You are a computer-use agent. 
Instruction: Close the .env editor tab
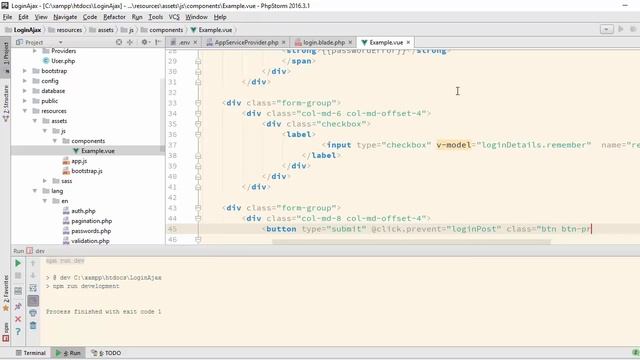(x=196, y=42)
